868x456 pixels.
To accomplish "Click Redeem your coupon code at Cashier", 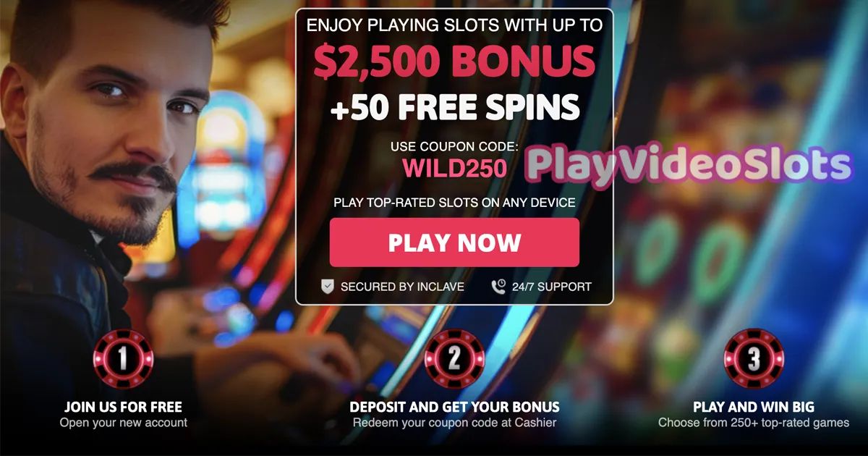I will coord(454,423).
